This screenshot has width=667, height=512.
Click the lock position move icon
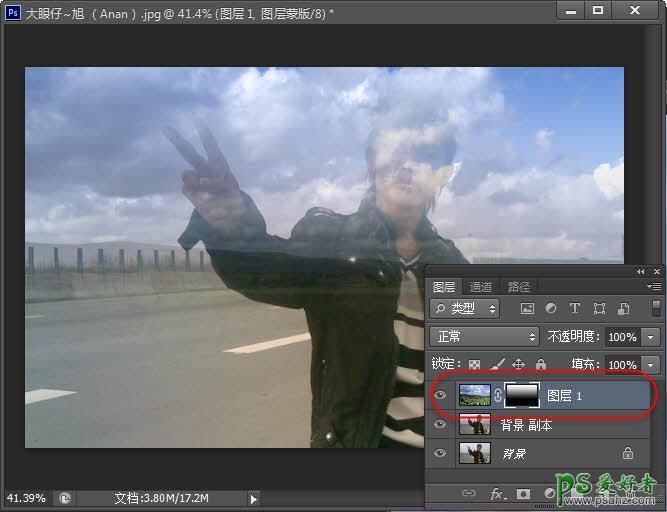click(519, 365)
